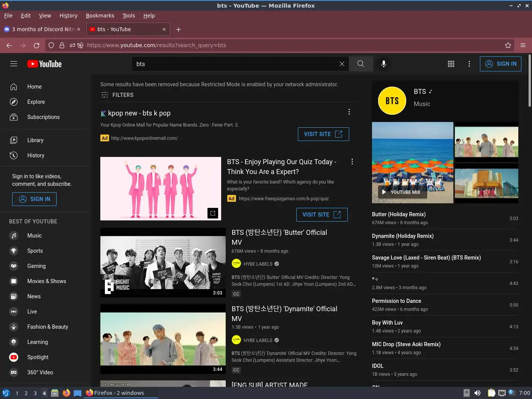Open BTS 'Dynamite' Official MV title
This screenshot has height=399, width=532.
pyautogui.click(x=284, y=313)
